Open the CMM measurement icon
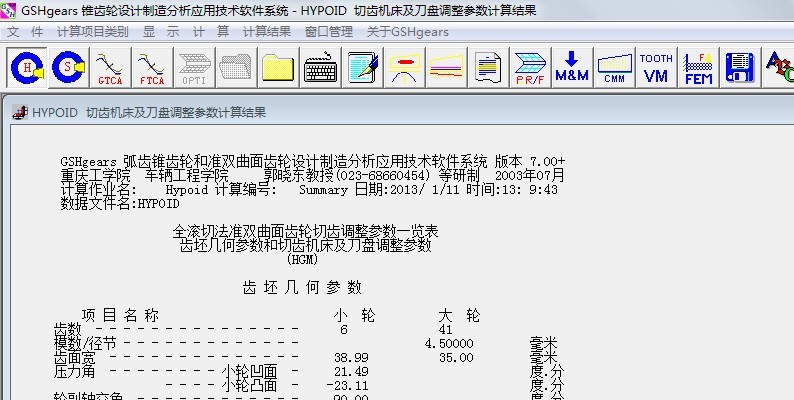Viewport: 794px width, 400px height. click(614, 67)
